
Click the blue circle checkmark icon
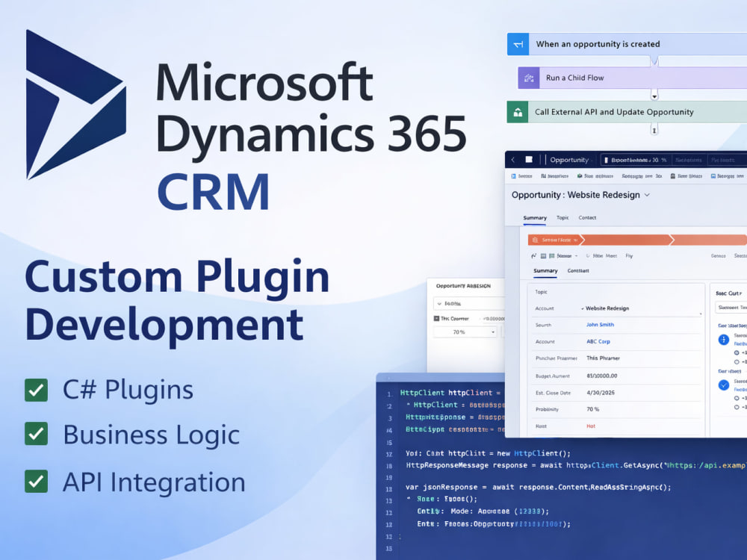723,385
